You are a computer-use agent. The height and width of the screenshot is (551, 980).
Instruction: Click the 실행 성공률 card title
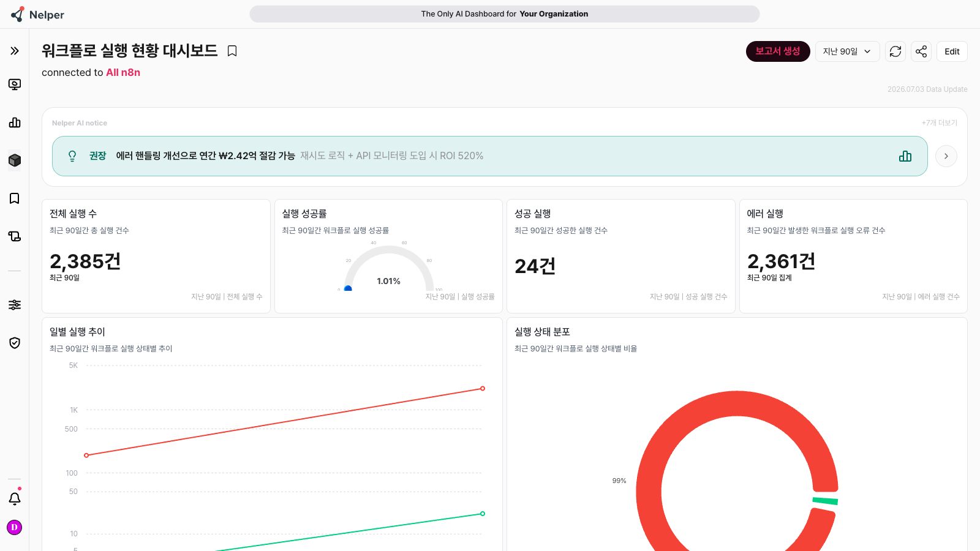pyautogui.click(x=304, y=214)
